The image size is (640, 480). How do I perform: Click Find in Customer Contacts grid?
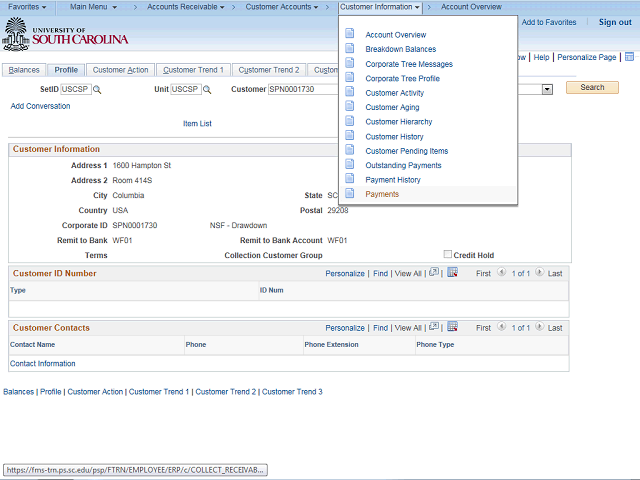pos(380,328)
